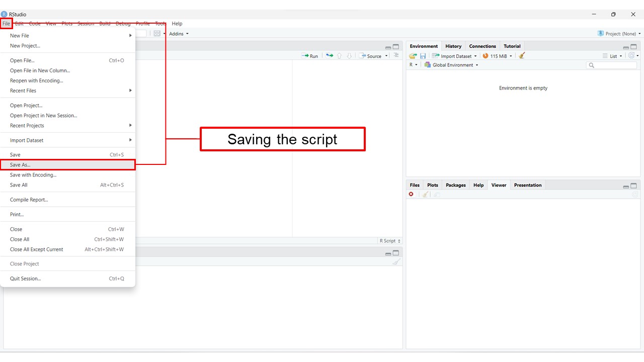Choose Reopen with Encoding... entry
The height and width of the screenshot is (362, 644).
(67, 80)
